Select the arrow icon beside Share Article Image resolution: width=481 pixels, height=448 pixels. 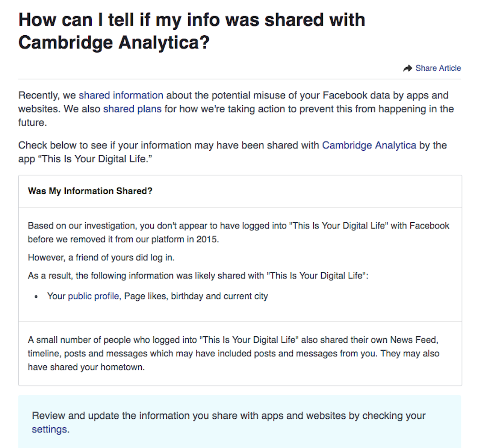(x=407, y=68)
